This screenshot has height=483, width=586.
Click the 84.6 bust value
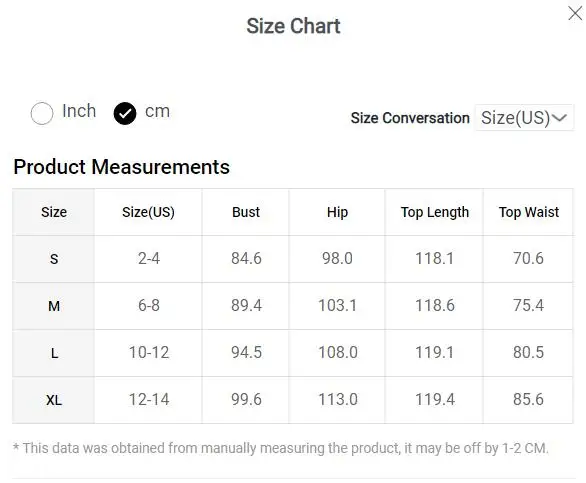[x=246, y=258]
